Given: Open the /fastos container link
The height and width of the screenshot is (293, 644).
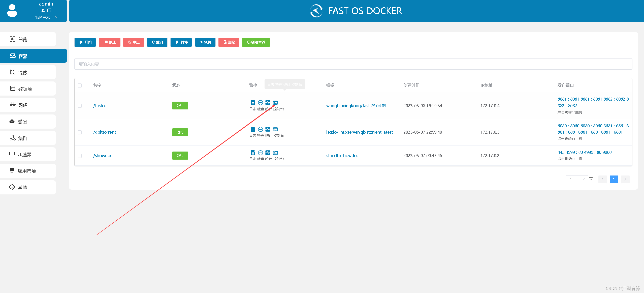Looking at the screenshot, I should coord(100,106).
